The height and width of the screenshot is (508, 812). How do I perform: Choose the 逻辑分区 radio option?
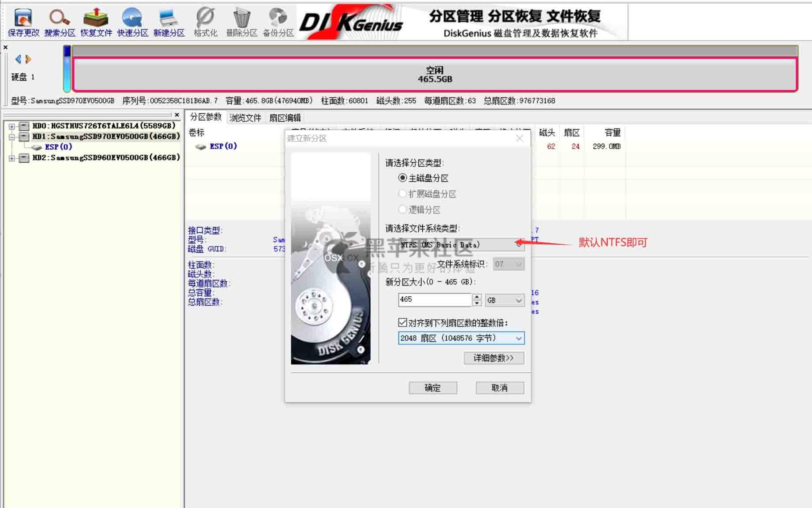tap(402, 209)
